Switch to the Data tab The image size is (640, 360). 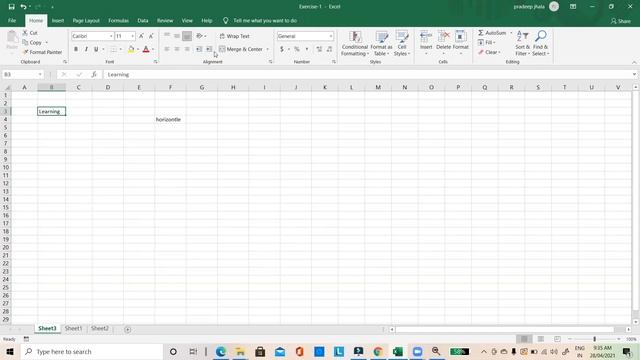(143, 20)
